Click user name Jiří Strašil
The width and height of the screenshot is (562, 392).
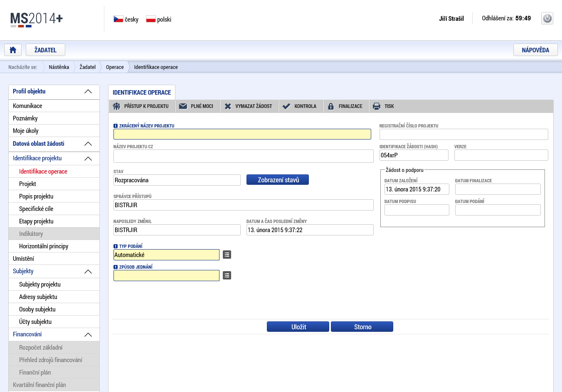[451, 18]
